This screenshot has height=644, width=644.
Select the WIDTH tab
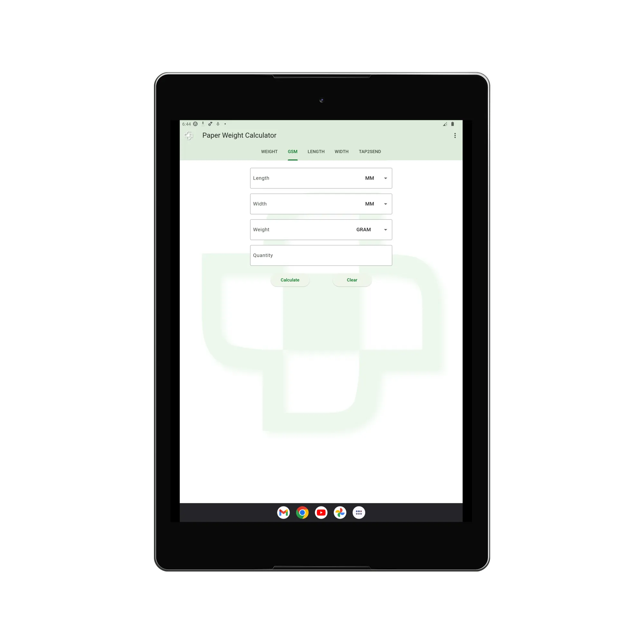pyautogui.click(x=341, y=152)
